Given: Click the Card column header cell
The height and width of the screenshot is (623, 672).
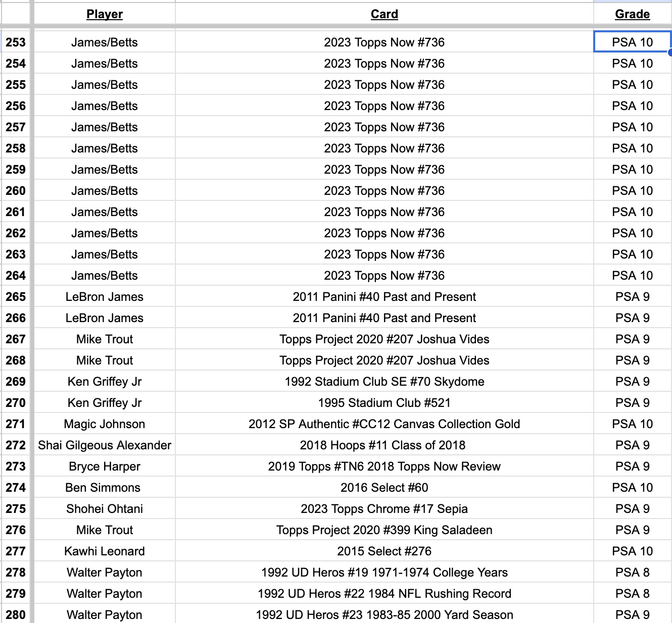Looking at the screenshot, I should pos(384,14).
